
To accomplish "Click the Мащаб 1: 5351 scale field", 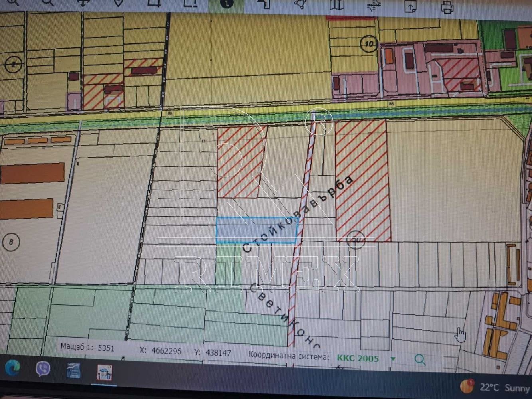I will coord(87,347).
